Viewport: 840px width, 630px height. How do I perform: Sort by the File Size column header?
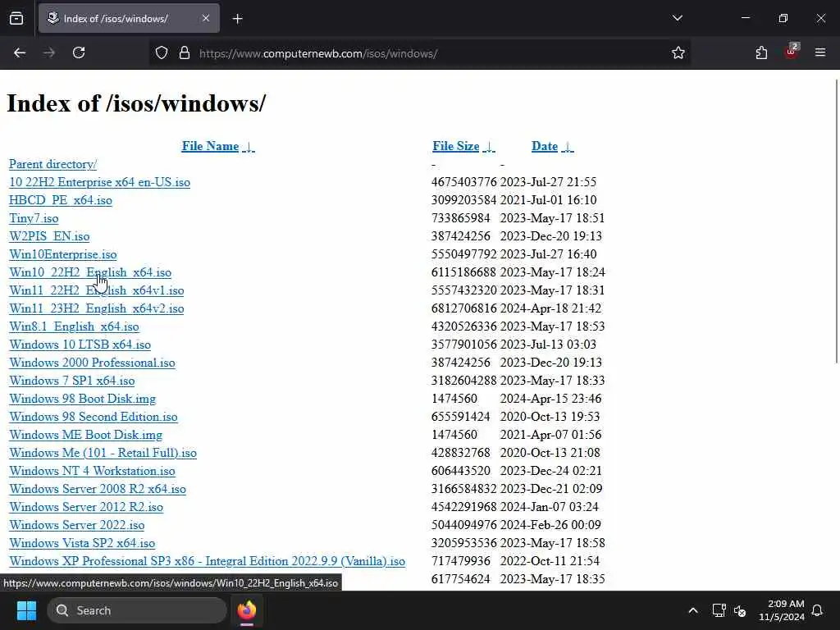[456, 146]
